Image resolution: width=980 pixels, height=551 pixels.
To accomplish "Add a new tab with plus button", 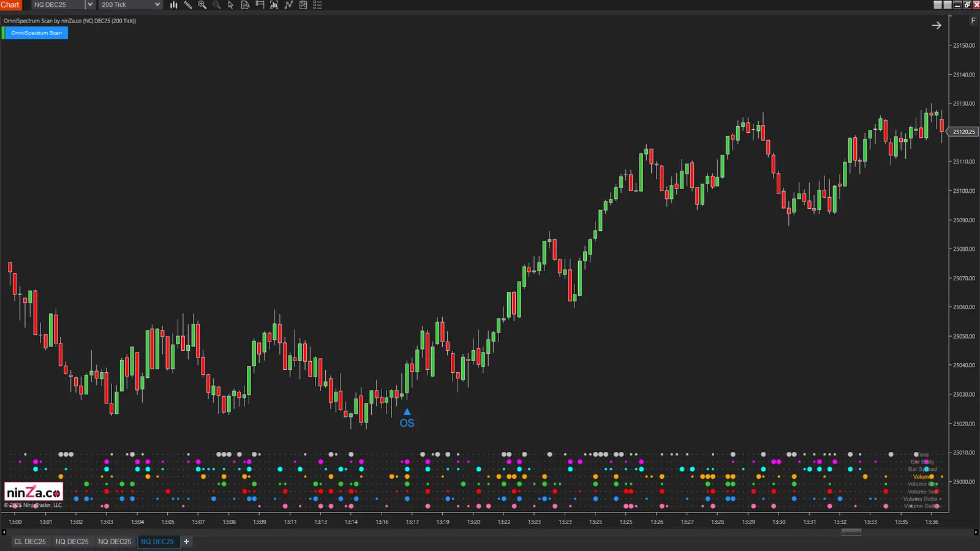I will click(x=187, y=542).
